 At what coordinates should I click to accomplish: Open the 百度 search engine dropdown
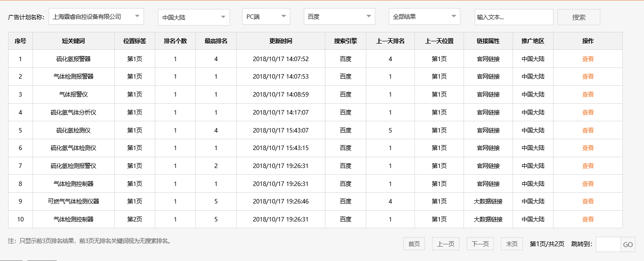339,16
